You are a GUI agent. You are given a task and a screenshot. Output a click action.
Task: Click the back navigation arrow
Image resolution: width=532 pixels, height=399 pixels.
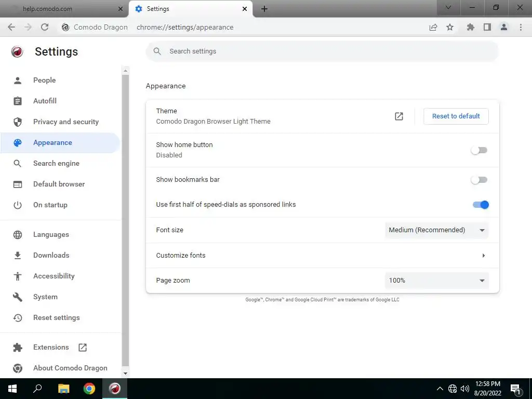(11, 27)
